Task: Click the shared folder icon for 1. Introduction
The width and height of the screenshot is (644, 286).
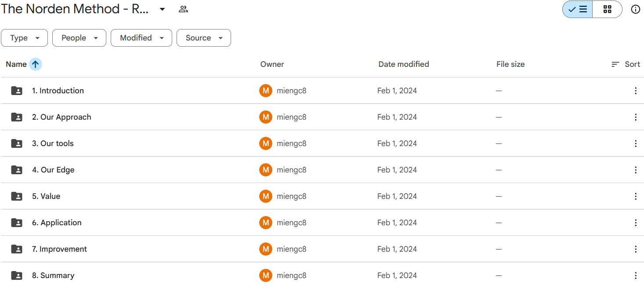Action: (x=17, y=91)
